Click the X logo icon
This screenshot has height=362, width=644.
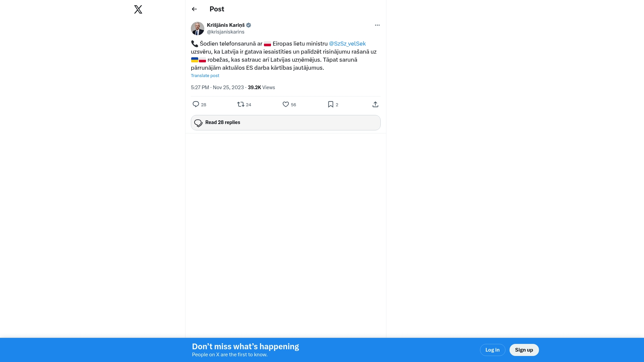tap(138, 9)
